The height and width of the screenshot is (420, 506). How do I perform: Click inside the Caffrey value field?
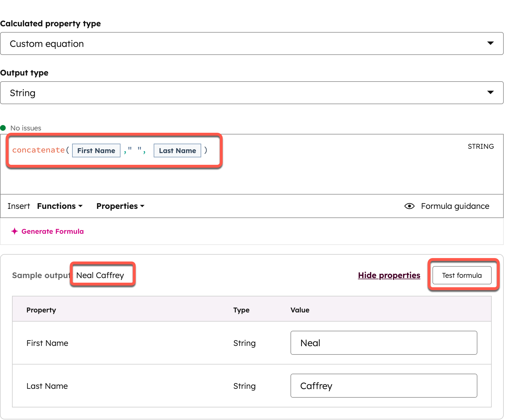[384, 386]
